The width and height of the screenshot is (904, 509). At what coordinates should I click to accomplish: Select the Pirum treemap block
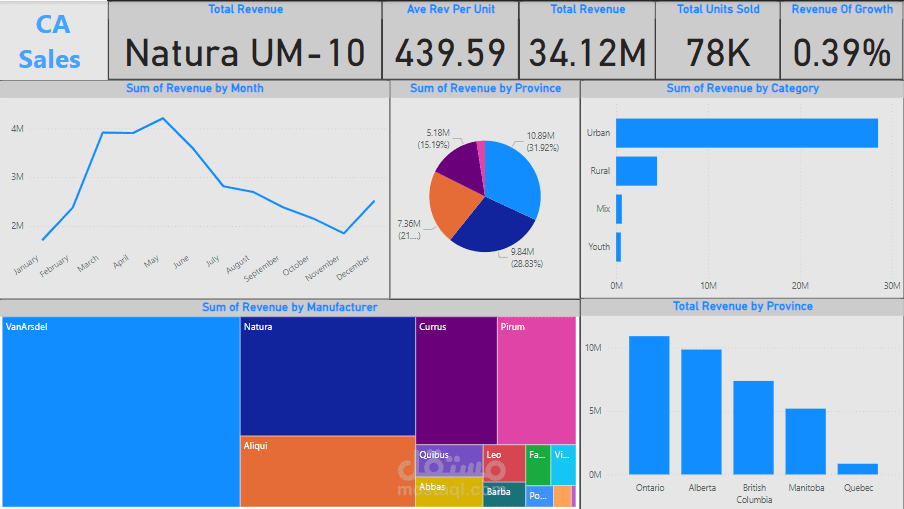point(537,380)
